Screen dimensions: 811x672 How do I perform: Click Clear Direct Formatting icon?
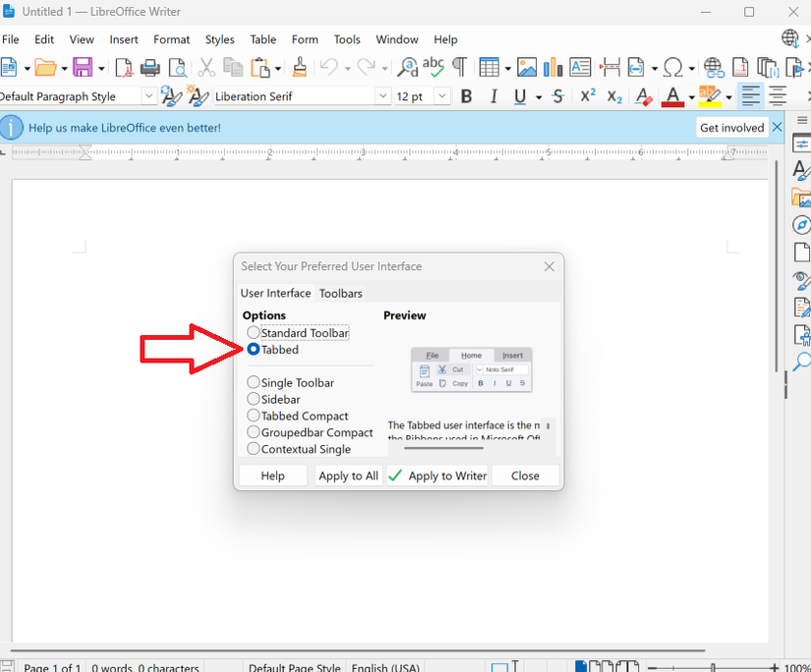click(644, 96)
